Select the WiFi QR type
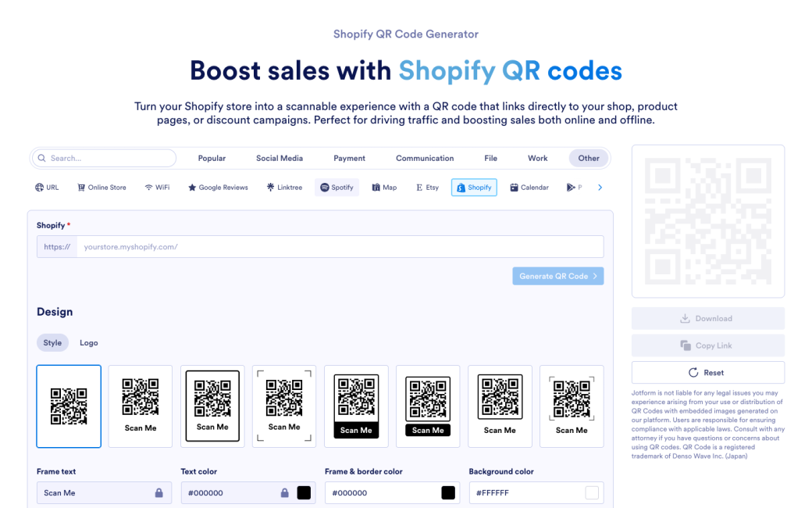 [x=157, y=187]
